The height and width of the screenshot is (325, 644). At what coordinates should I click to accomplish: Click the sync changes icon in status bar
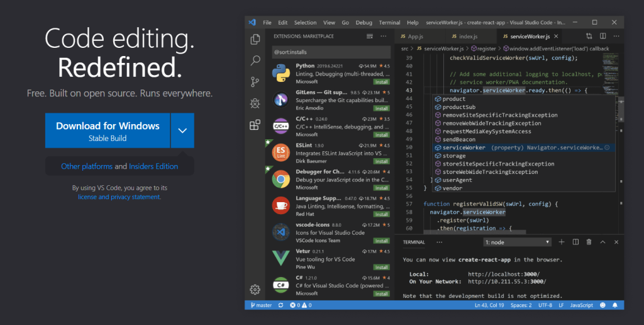tap(280, 305)
